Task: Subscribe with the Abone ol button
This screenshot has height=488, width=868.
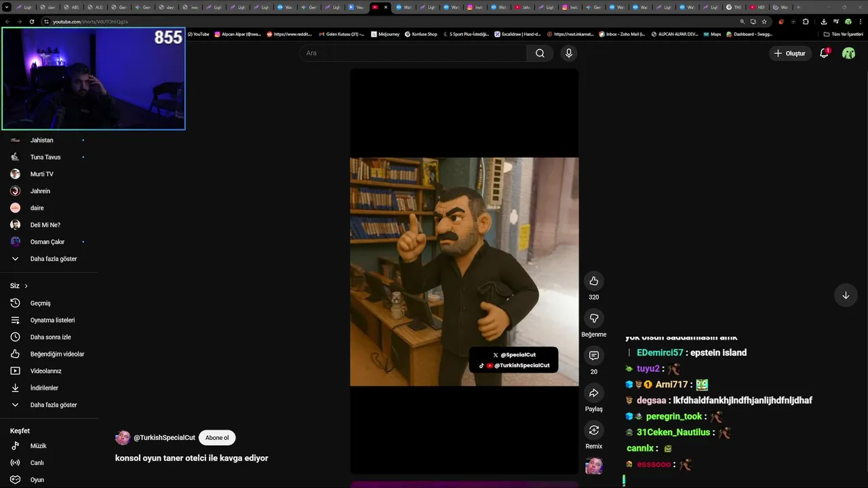Action: (x=217, y=438)
